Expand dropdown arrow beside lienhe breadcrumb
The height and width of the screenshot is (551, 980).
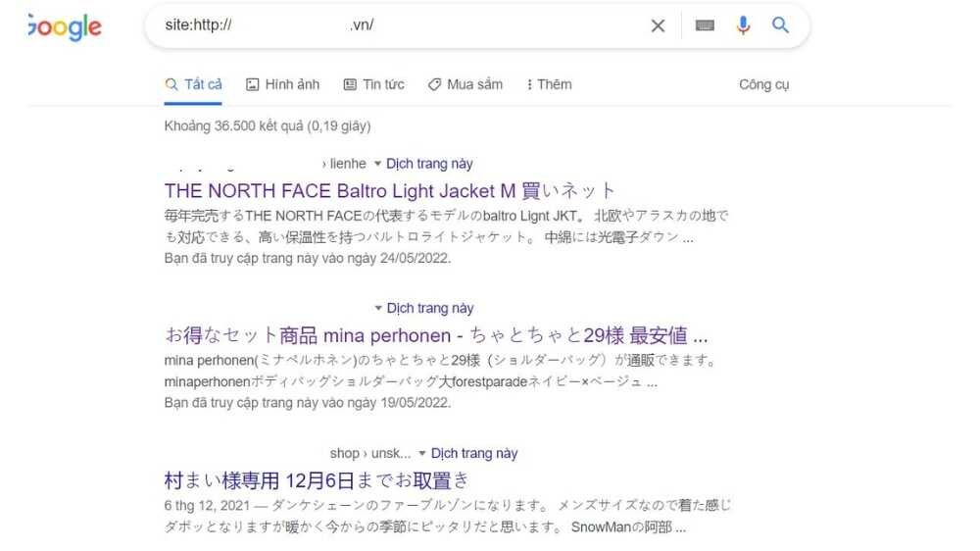pyautogui.click(x=377, y=164)
